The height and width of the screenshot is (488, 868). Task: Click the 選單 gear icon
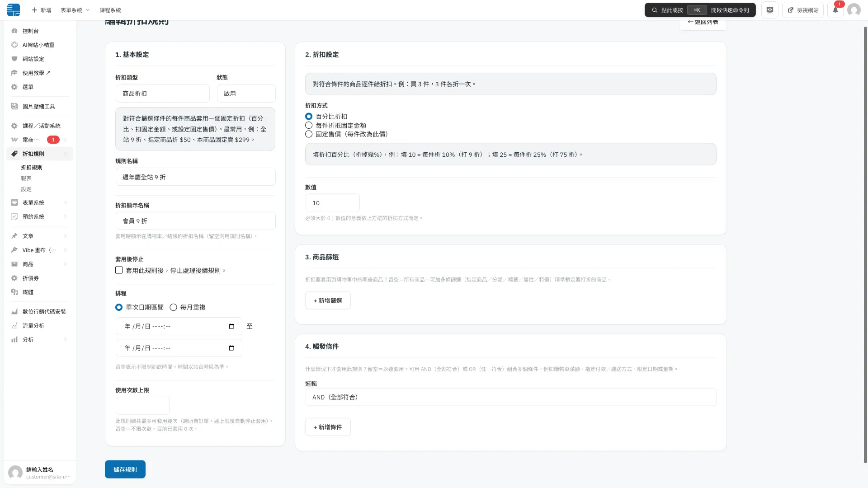(14, 87)
